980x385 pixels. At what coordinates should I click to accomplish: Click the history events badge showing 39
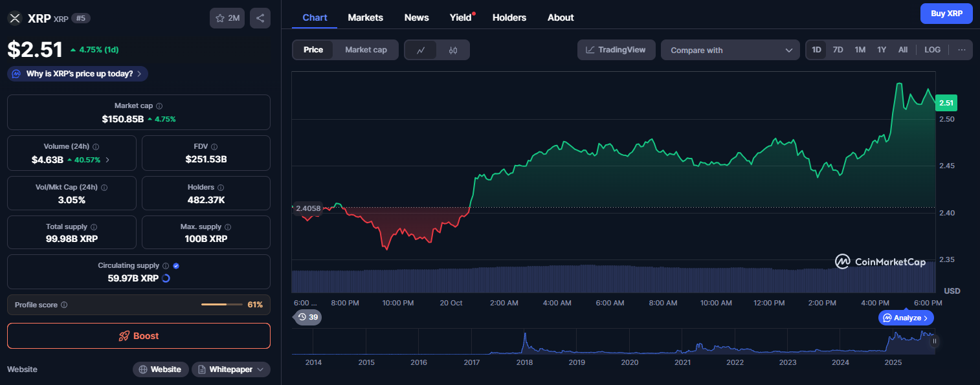pos(307,317)
